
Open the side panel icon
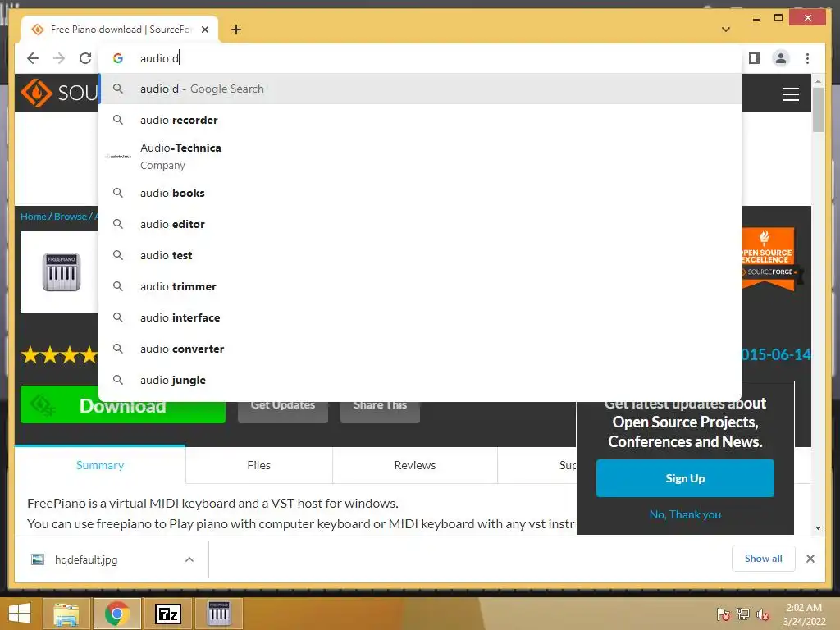pos(755,58)
